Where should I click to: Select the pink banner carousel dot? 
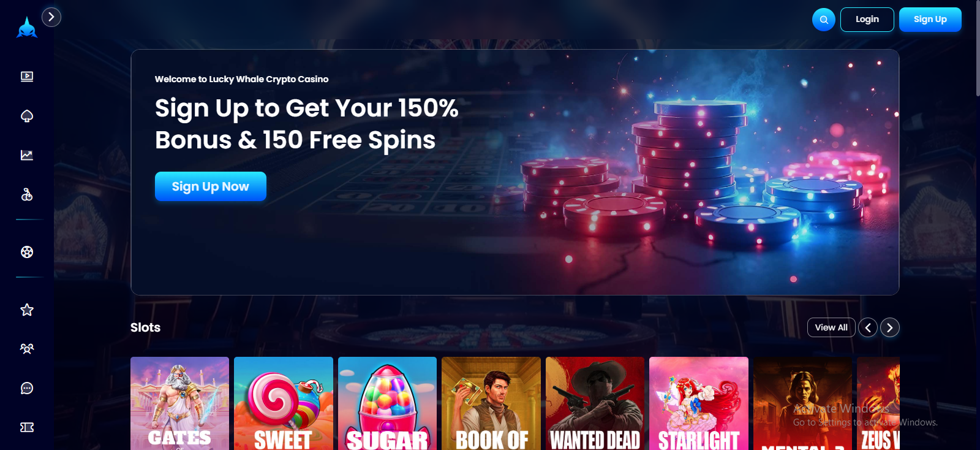(x=794, y=279)
